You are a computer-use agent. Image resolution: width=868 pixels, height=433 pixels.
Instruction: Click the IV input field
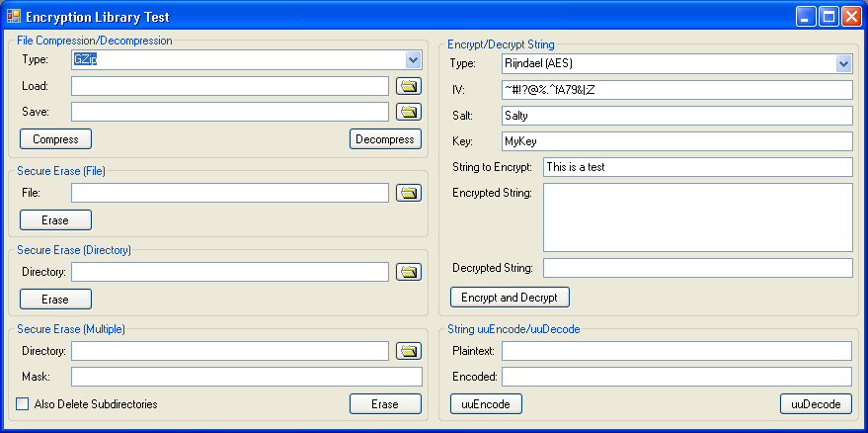click(x=677, y=90)
